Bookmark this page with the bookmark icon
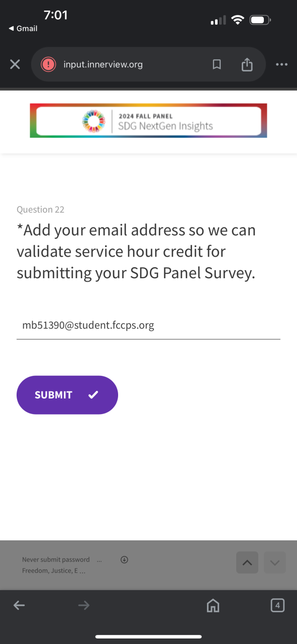297x644 pixels. coord(217,64)
